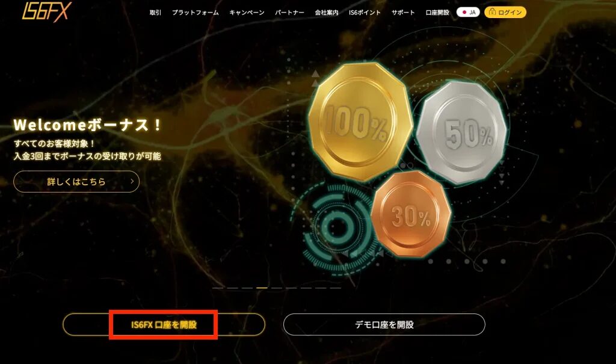
Task: Select the first carousel slide indicator dash
Action: 218,288
